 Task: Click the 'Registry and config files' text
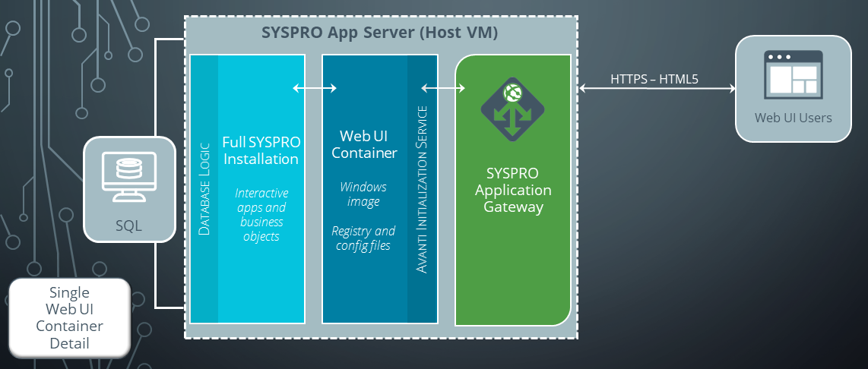pyautogui.click(x=363, y=238)
